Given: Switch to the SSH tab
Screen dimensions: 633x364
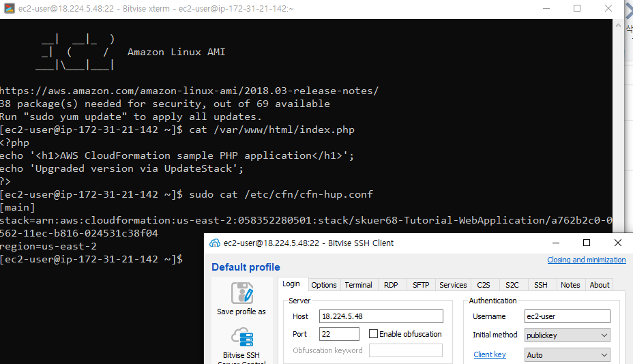Looking at the screenshot, I should coord(540,285).
